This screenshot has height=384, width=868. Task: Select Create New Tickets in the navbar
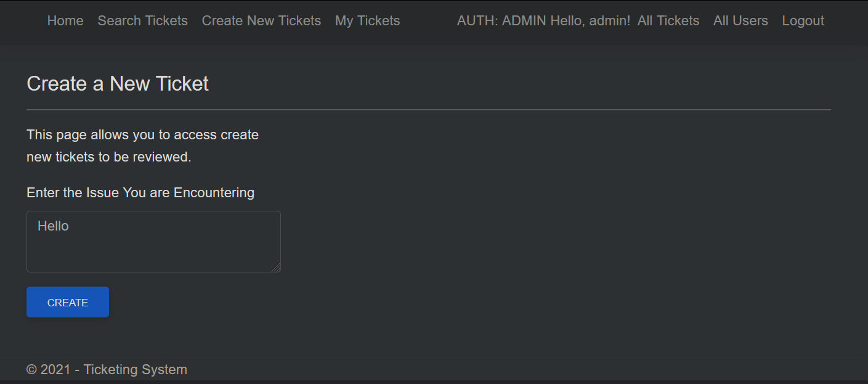[x=261, y=20]
